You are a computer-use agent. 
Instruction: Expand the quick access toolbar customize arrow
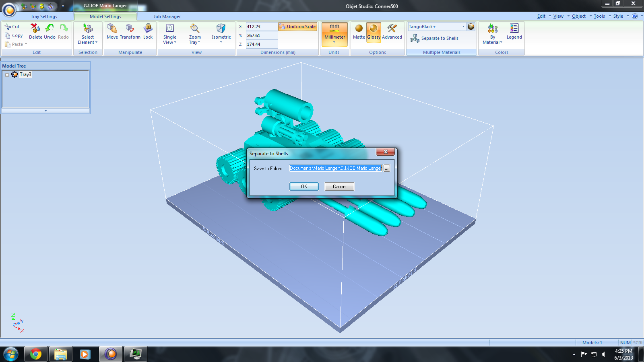[63, 6]
